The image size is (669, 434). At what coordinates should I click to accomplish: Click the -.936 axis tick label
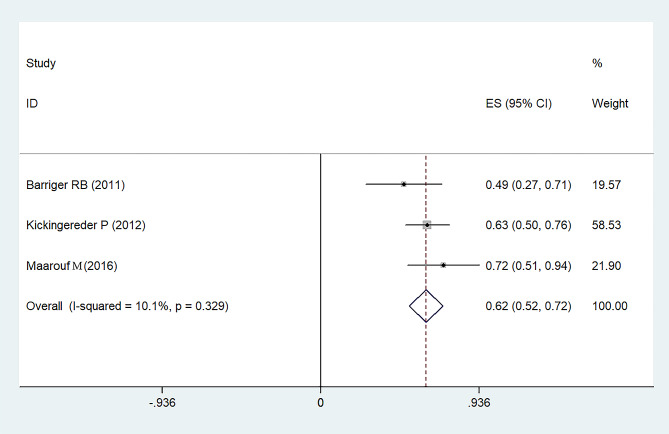pos(162,402)
